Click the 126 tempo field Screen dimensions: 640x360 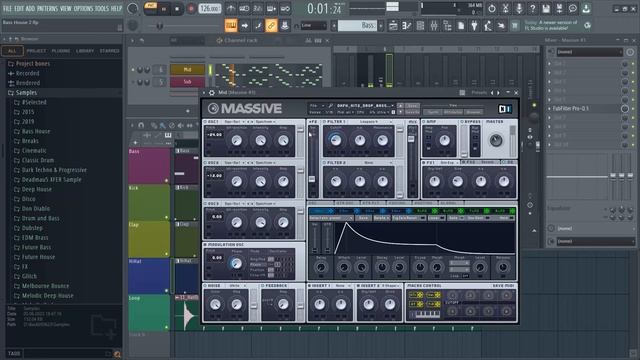pyautogui.click(x=209, y=9)
